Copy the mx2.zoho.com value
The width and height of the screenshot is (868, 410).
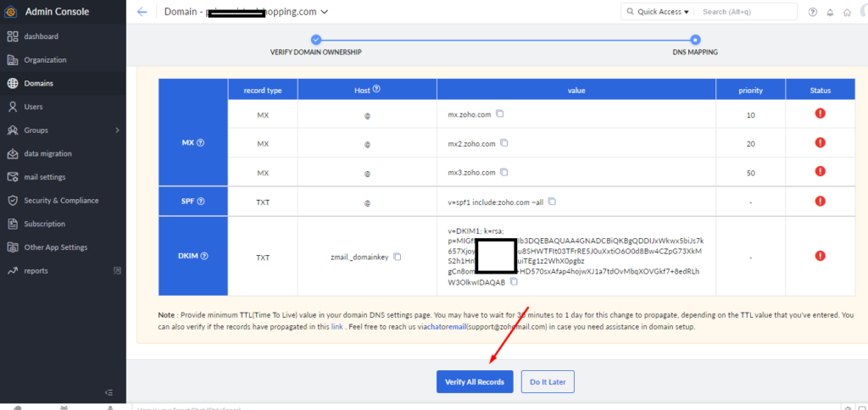click(x=504, y=143)
